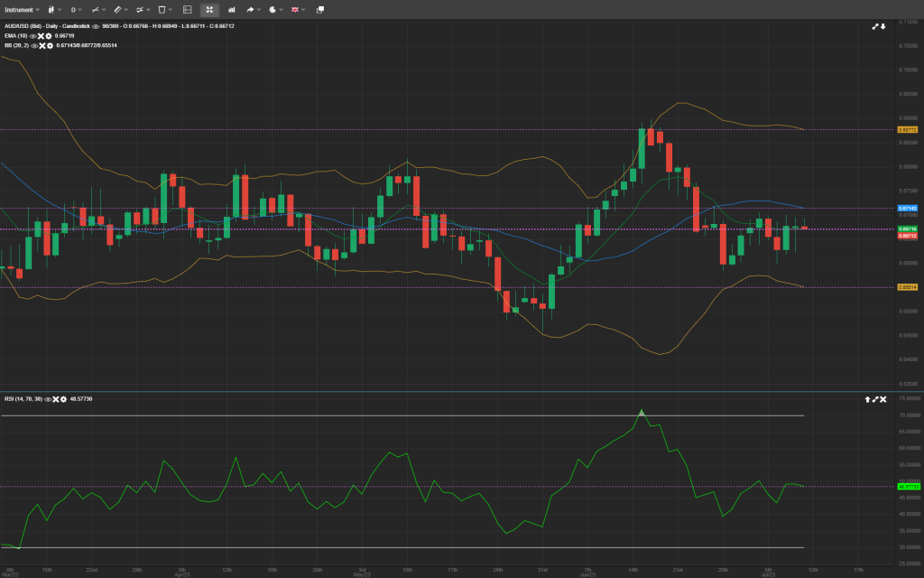Image resolution: width=924 pixels, height=578 pixels.
Task: Click the chart layout panel icon
Action: tap(187, 9)
